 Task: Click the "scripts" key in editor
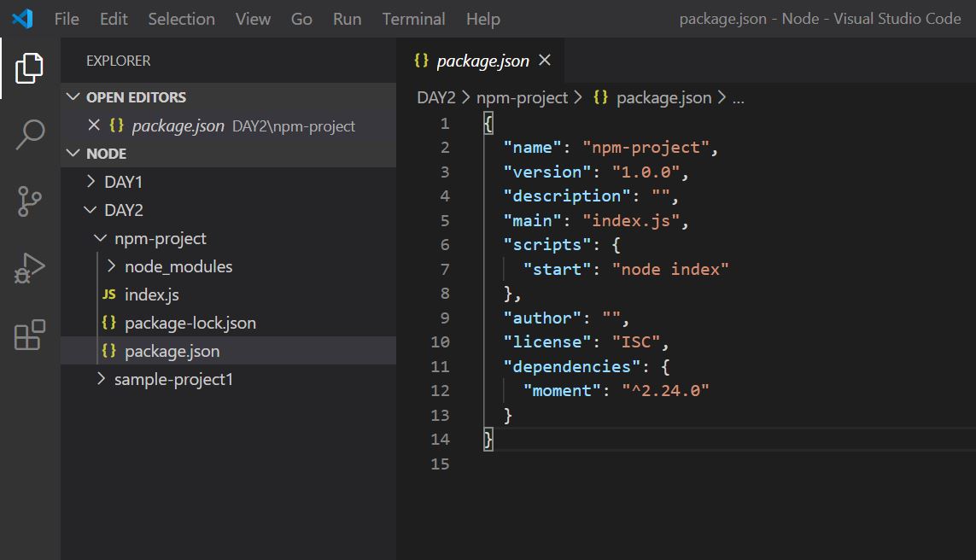(547, 244)
